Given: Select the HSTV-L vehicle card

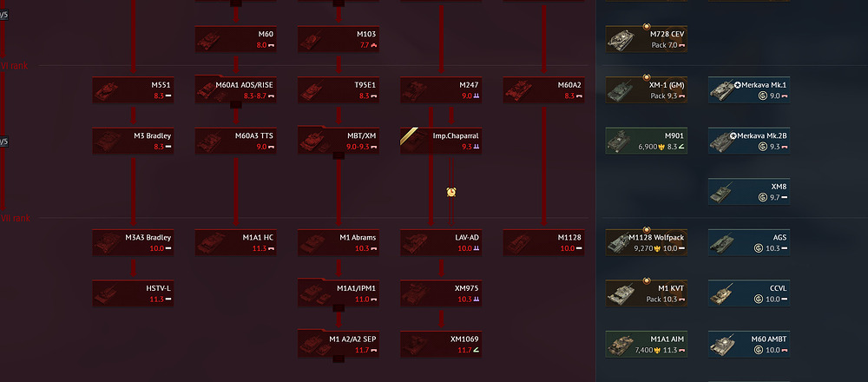Looking at the screenshot, I should coord(133,293).
